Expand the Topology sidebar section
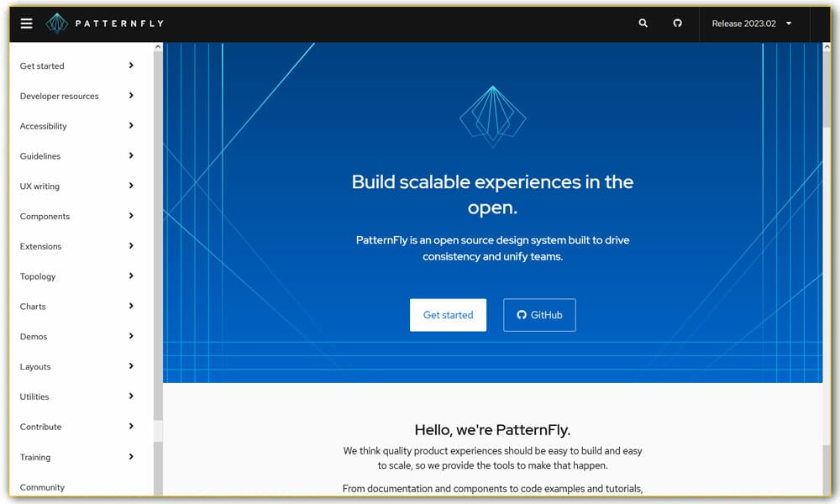Screen dimensions: 840x504 (x=131, y=276)
